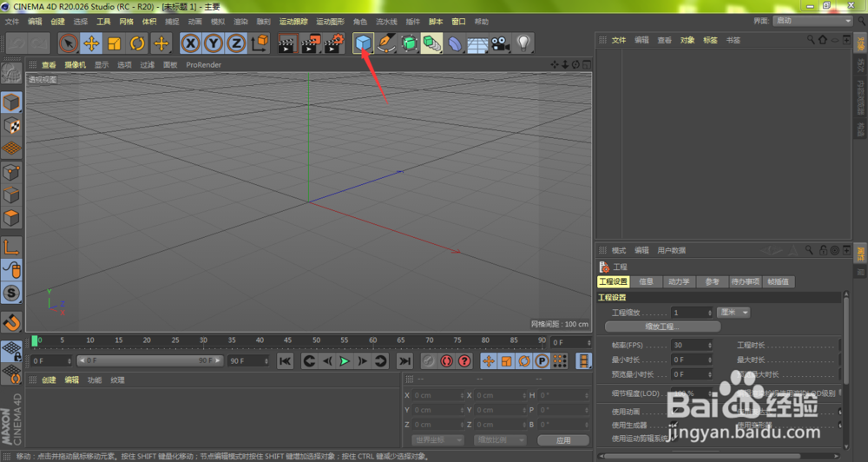Click the 90 F end frame stepper
The width and height of the screenshot is (868, 462).
[266, 361]
